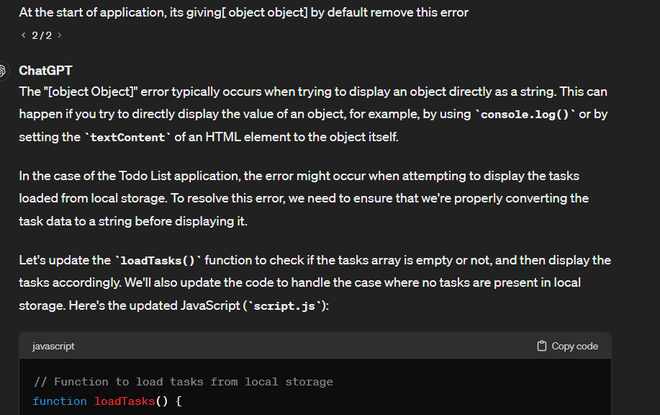Click red 'loadTasks' function name in code
The width and height of the screenshot is (660, 415).
pyautogui.click(x=125, y=401)
